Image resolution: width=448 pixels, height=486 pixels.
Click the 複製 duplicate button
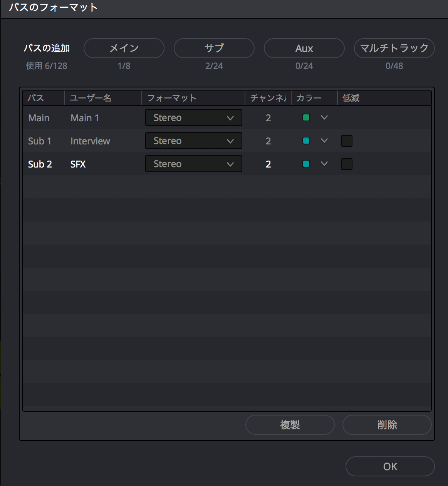290,425
